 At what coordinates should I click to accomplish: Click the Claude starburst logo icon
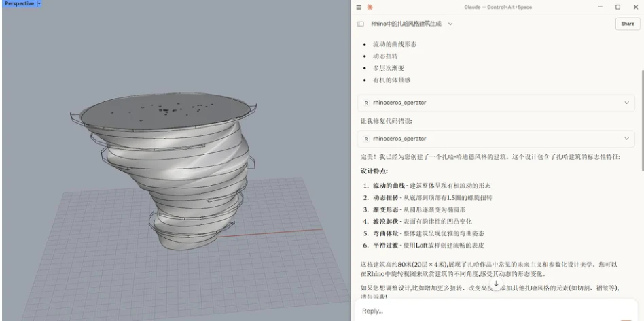[370, 7]
